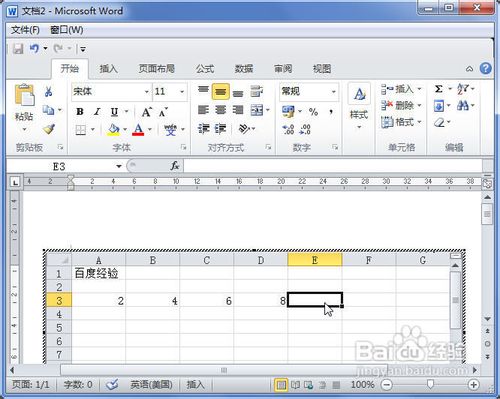Open the font name dropdown 宋体

tap(146, 92)
